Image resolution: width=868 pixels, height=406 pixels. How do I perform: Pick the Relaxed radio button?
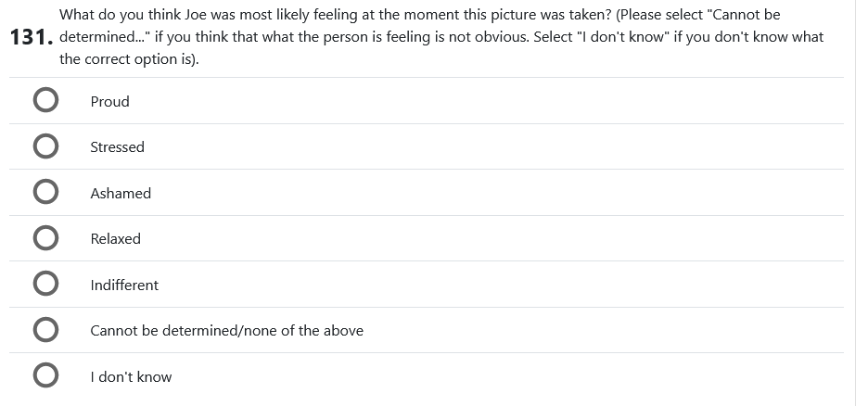click(x=46, y=238)
